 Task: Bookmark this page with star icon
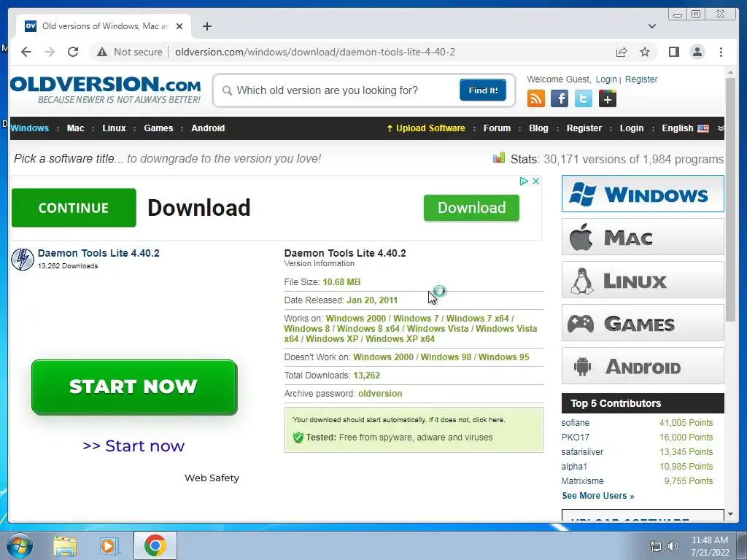[645, 52]
